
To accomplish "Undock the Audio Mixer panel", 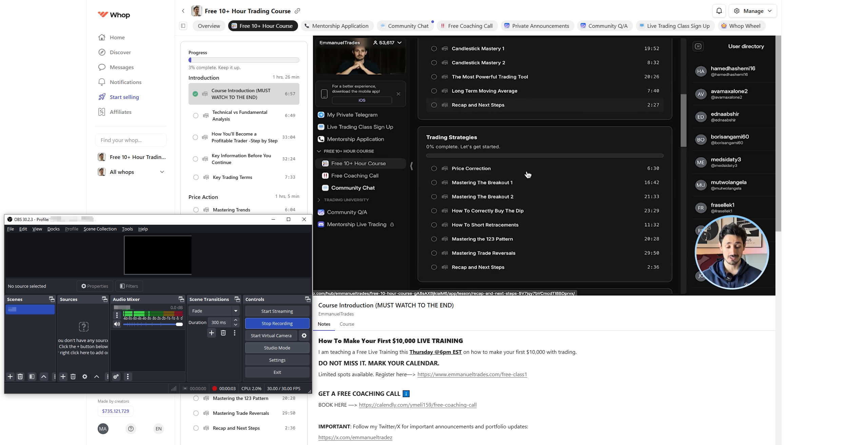I will pos(181,299).
